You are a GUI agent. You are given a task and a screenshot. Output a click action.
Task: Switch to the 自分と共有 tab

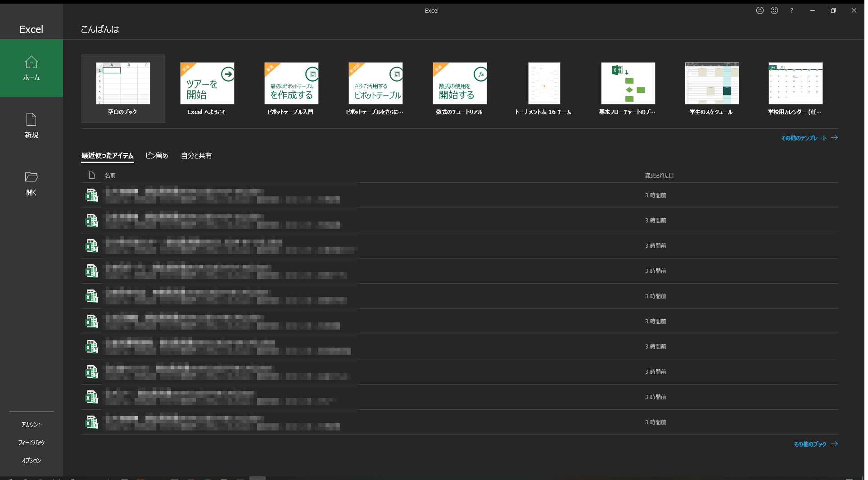tap(196, 156)
